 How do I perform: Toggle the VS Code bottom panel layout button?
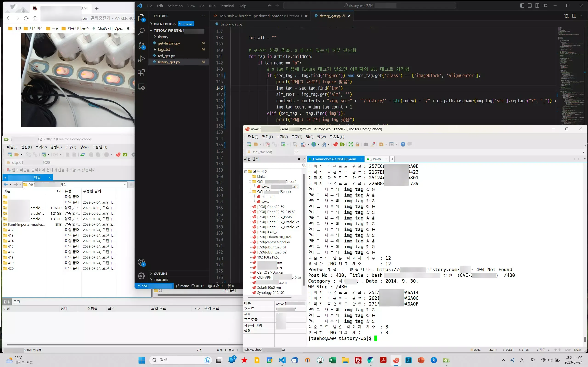pos(530,6)
